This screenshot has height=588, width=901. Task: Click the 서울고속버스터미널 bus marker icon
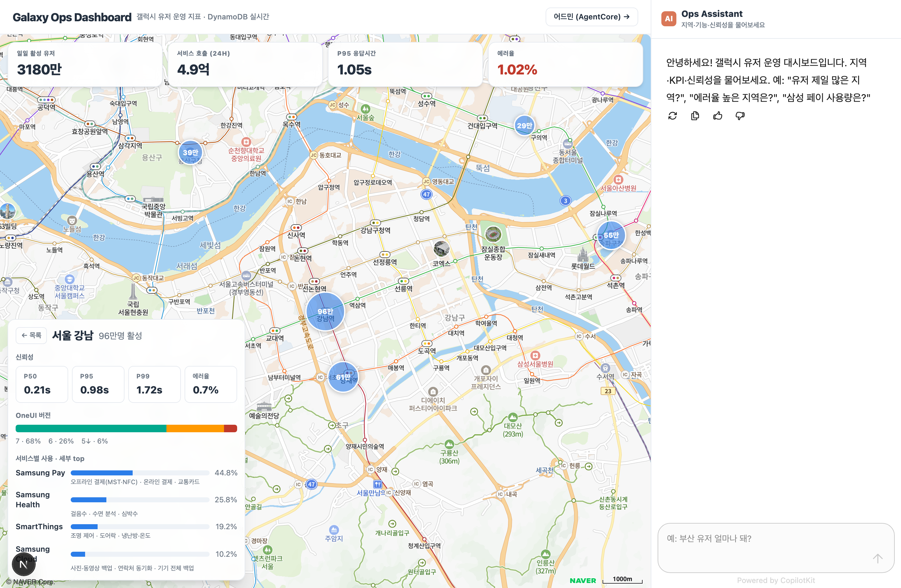pyautogui.click(x=246, y=275)
